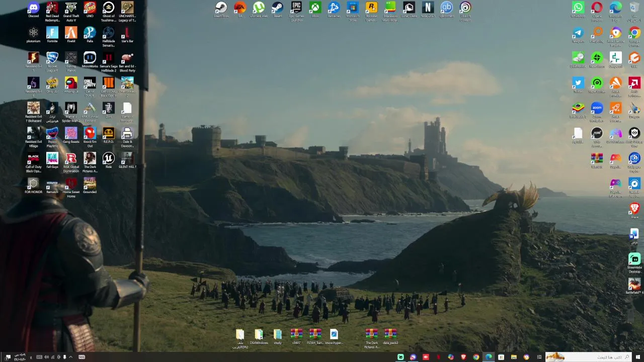This screenshot has width=644, height=362.
Task: Select the Steam Tools icon
Action: [221, 10]
